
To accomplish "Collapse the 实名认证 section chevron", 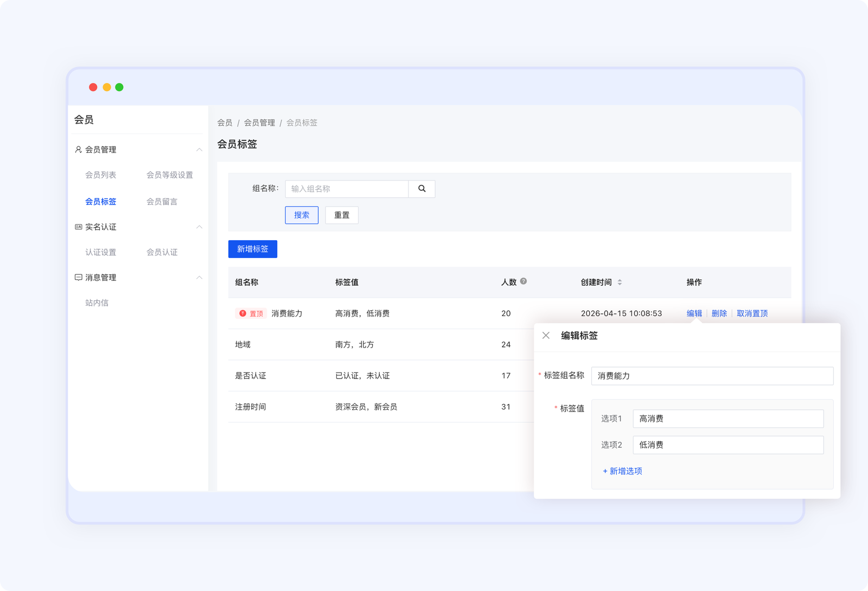I will [x=200, y=227].
